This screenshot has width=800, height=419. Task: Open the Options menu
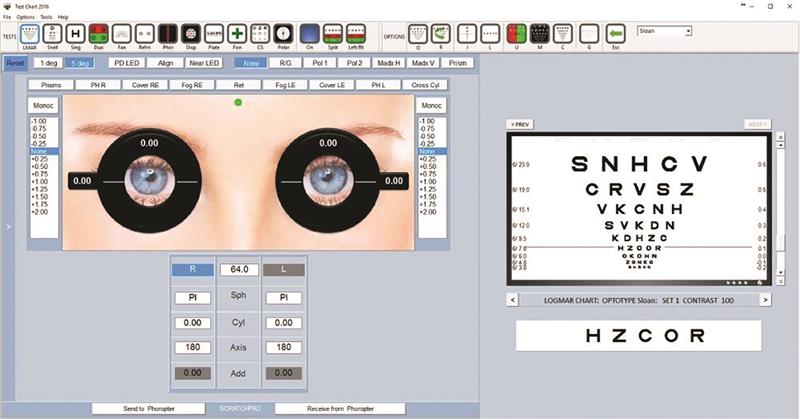pyautogui.click(x=26, y=17)
